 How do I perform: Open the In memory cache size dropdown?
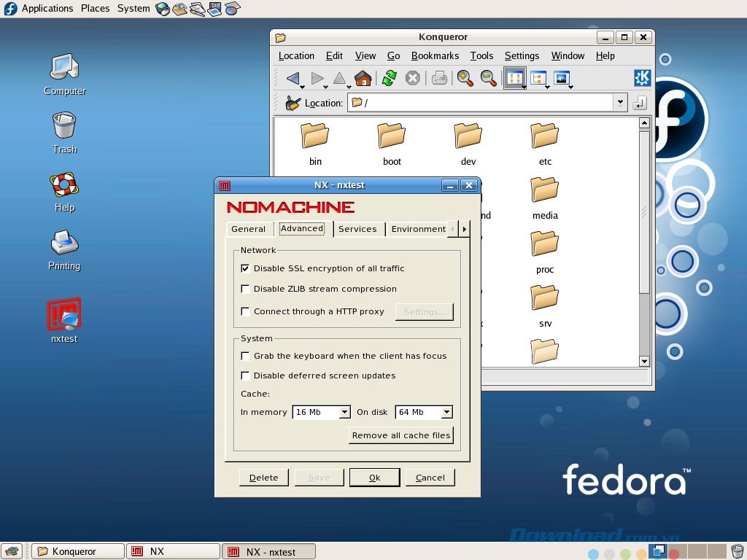coord(344,412)
